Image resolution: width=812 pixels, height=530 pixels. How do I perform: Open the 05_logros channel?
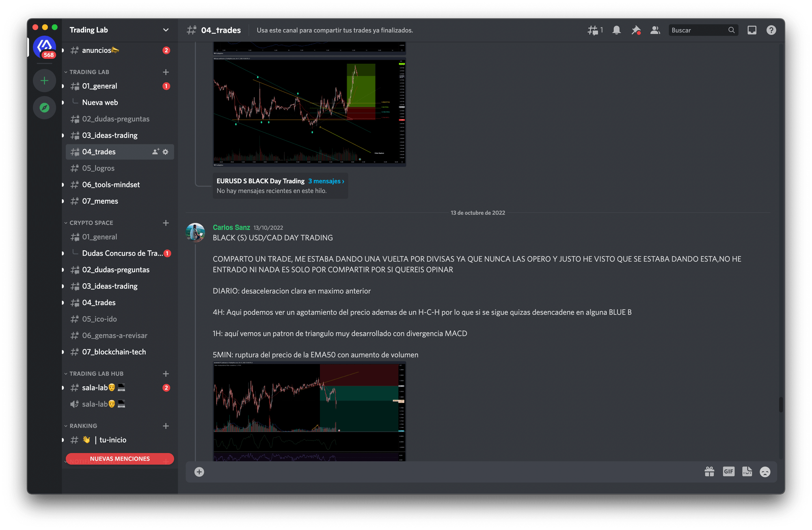click(98, 168)
